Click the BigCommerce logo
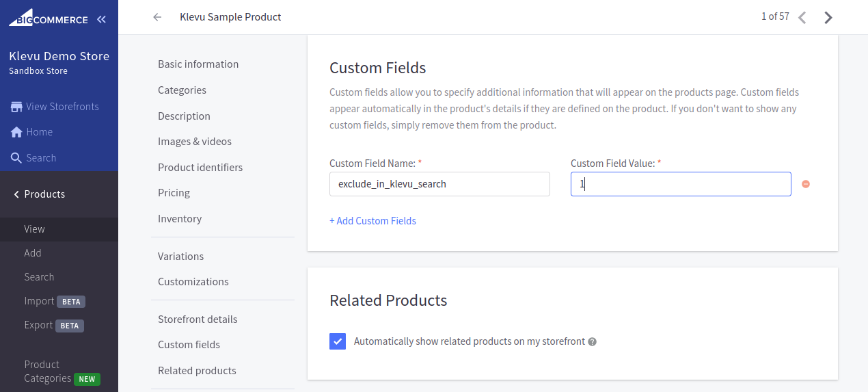 (48, 18)
